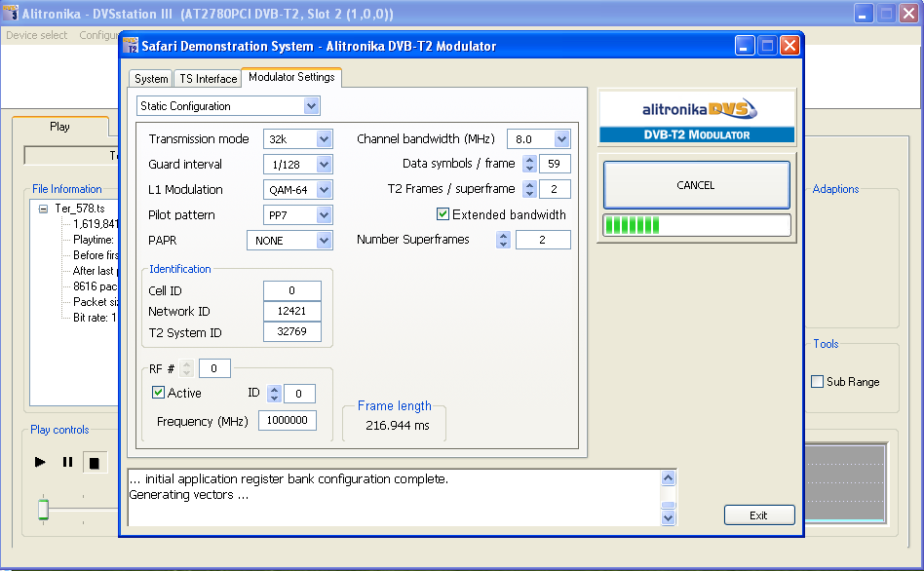Select the Bit rate row in file tree
The height and width of the screenshot is (571, 924).
click(95, 318)
